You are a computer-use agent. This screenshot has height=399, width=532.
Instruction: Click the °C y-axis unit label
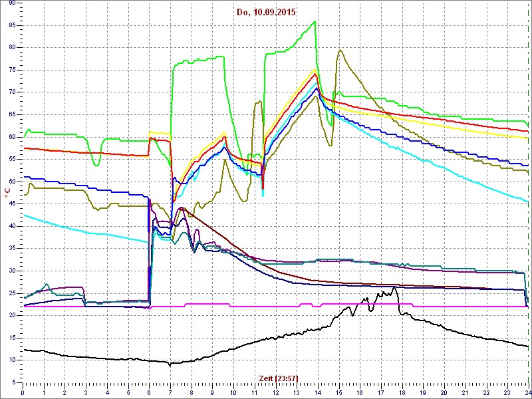click(7, 193)
